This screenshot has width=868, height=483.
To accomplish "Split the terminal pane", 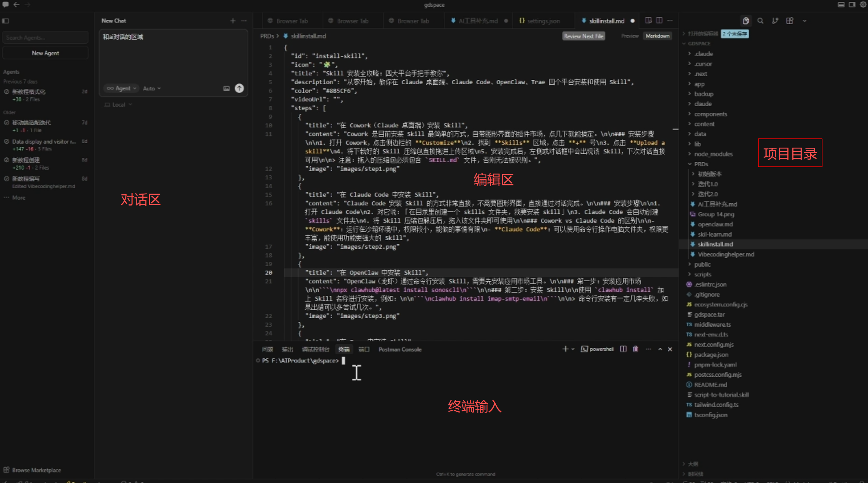I will (x=623, y=349).
